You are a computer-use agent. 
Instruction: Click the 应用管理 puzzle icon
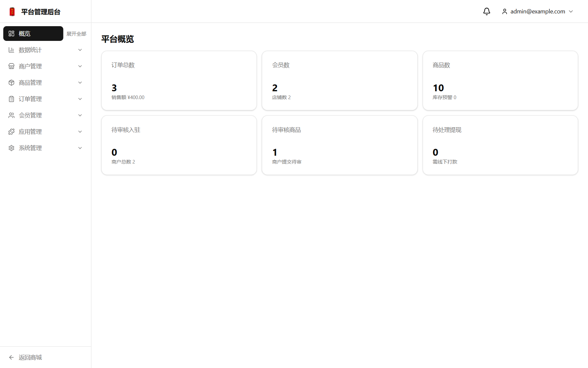pos(11,131)
